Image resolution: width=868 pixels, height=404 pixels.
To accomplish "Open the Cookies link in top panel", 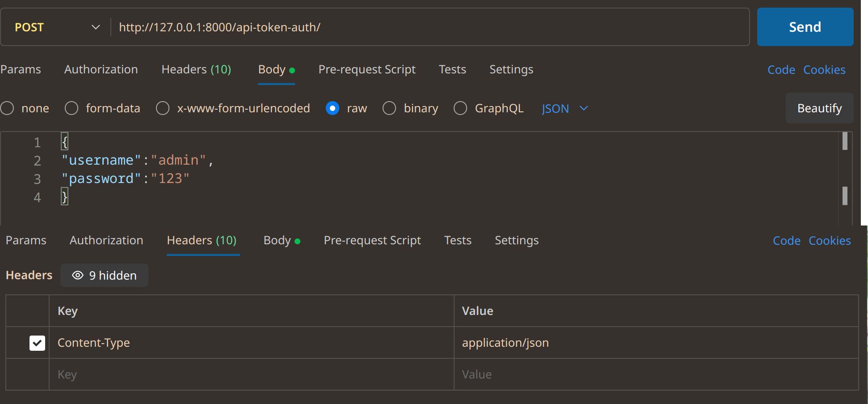I will pyautogui.click(x=824, y=70).
